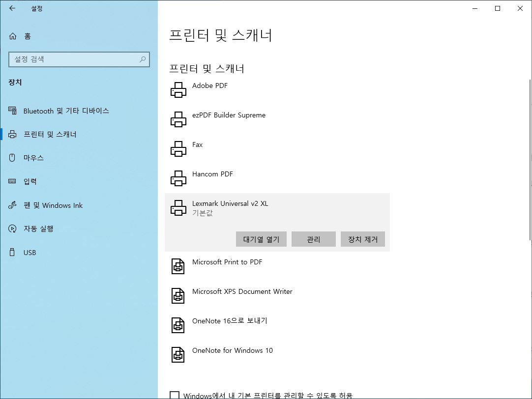Click the keyboard input icon

12,181
